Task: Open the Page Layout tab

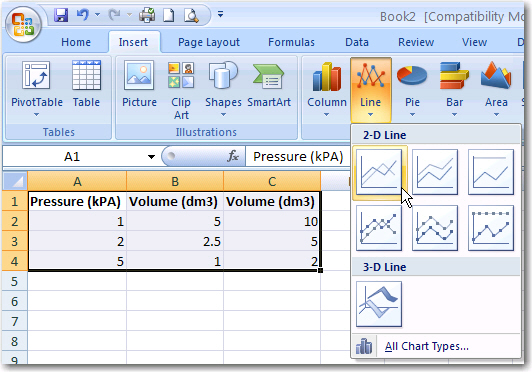Action: point(209,42)
